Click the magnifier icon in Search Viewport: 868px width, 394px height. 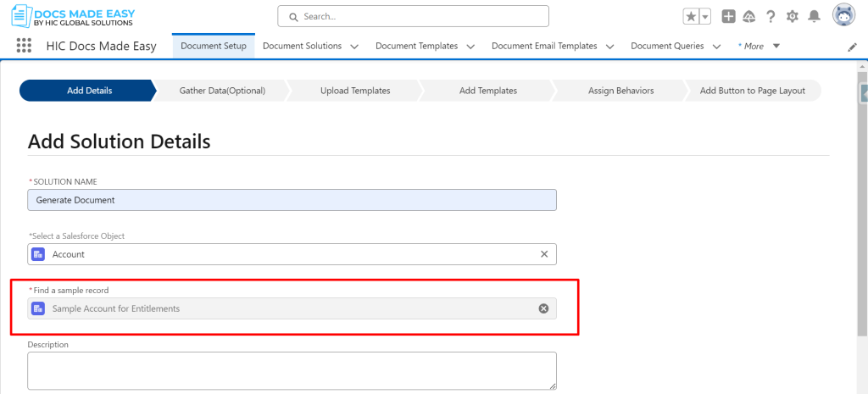[x=293, y=17]
